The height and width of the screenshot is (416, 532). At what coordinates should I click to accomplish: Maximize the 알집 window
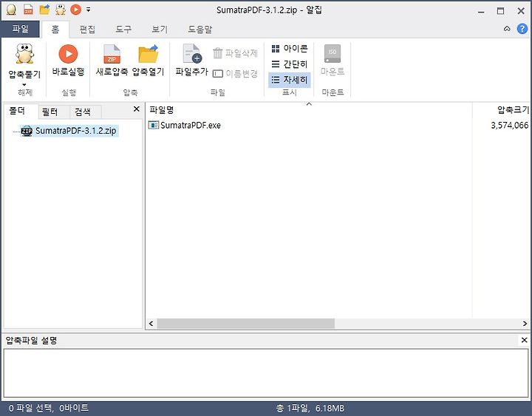[500, 11]
